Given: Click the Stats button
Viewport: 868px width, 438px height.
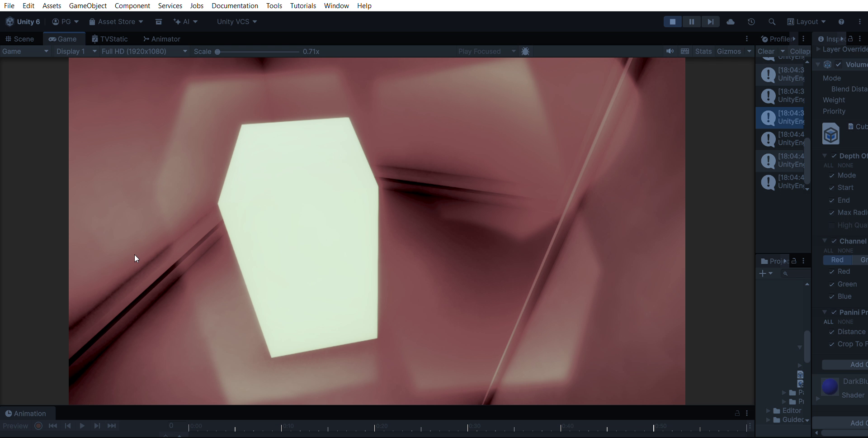Looking at the screenshot, I should point(703,52).
